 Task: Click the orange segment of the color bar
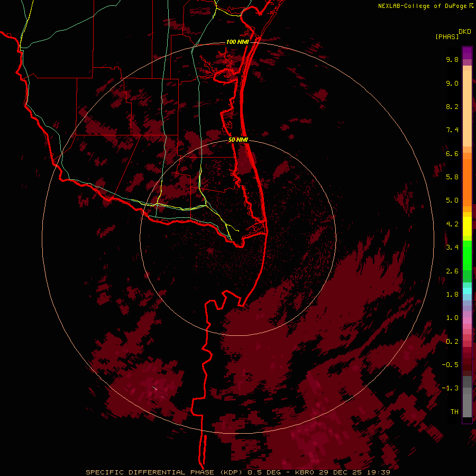467,182
